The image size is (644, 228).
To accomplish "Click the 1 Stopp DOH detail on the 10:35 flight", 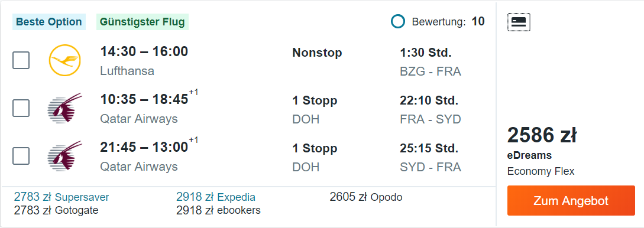I will point(315,109).
